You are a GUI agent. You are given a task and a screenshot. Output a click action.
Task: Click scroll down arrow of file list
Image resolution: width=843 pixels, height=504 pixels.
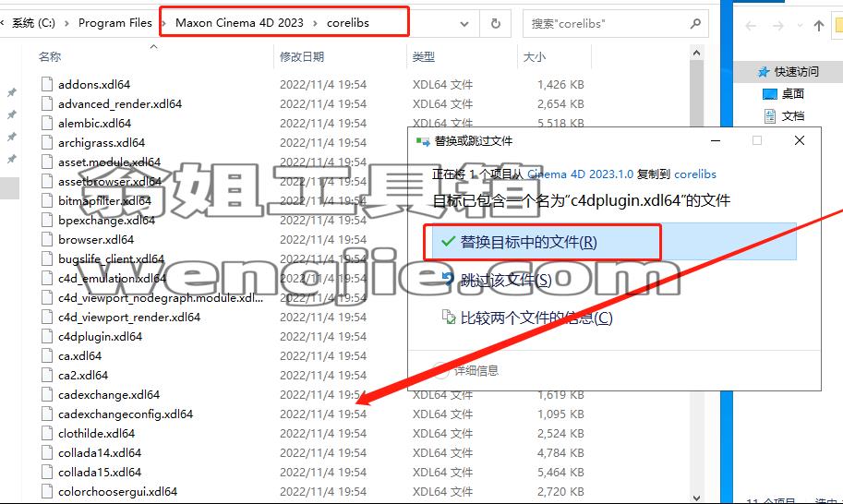[x=696, y=497]
